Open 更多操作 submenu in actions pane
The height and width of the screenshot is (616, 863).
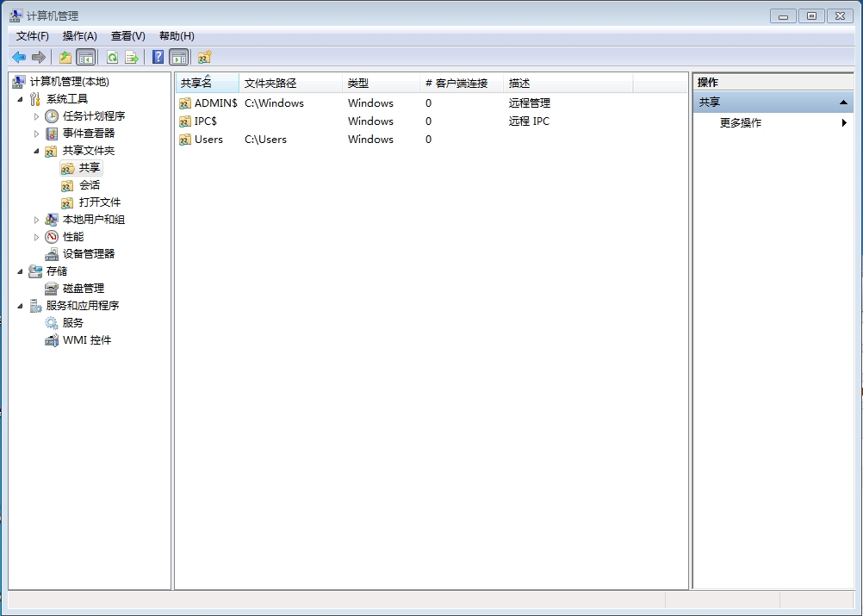coord(773,122)
